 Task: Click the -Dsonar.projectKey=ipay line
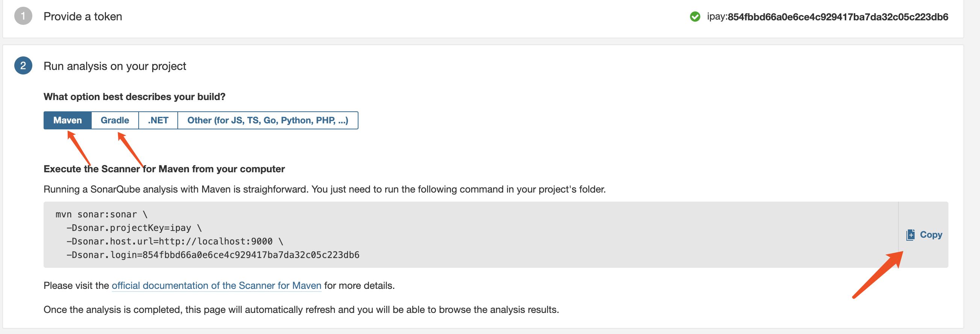pos(134,228)
